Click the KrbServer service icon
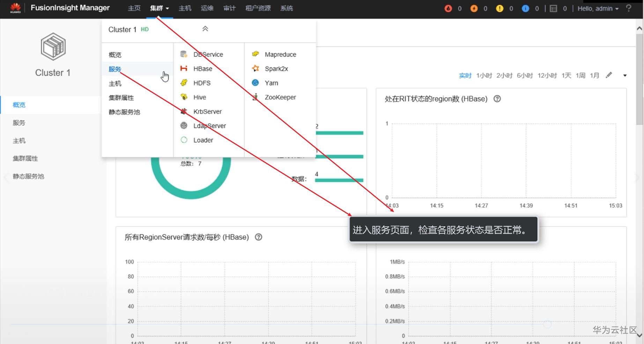Image resolution: width=644 pixels, height=344 pixels. click(184, 111)
